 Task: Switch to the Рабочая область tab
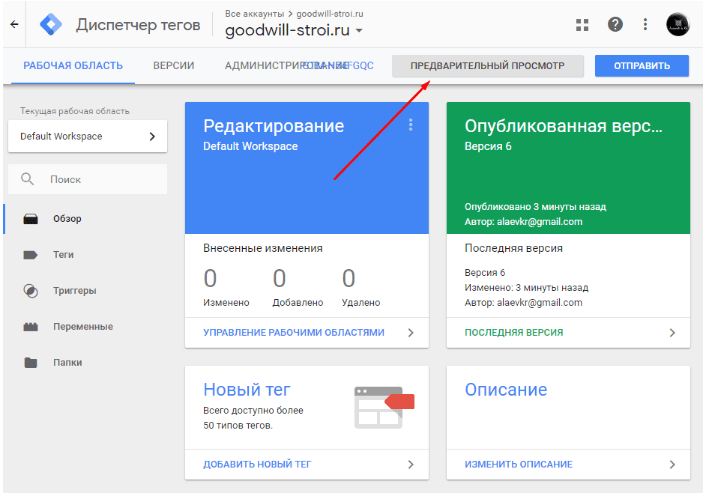[x=73, y=66]
